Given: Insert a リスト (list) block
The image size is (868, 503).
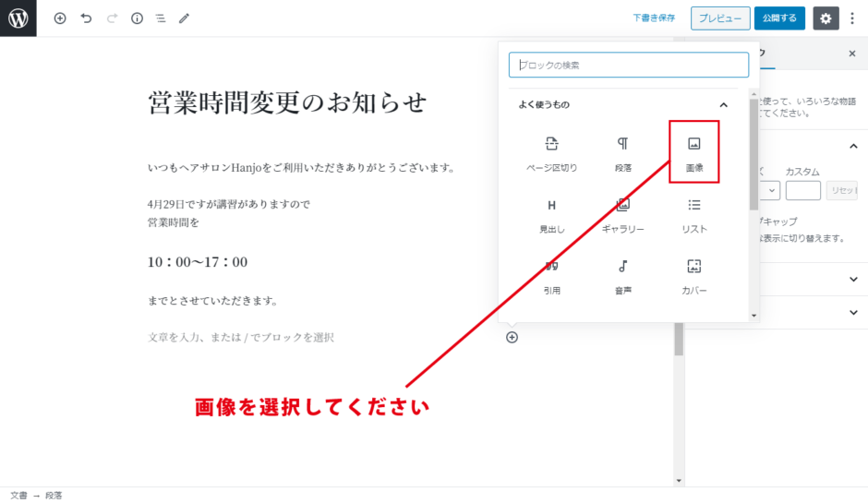Looking at the screenshot, I should pos(694,214).
